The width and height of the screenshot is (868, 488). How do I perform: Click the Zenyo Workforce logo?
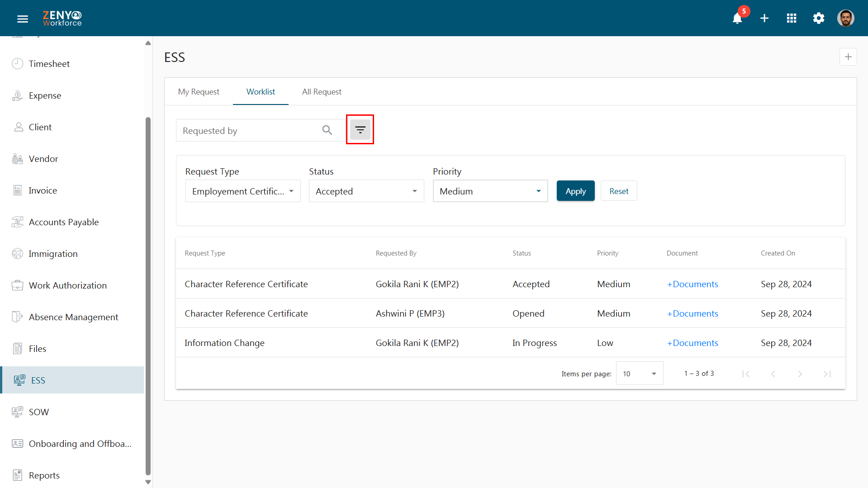(x=62, y=19)
